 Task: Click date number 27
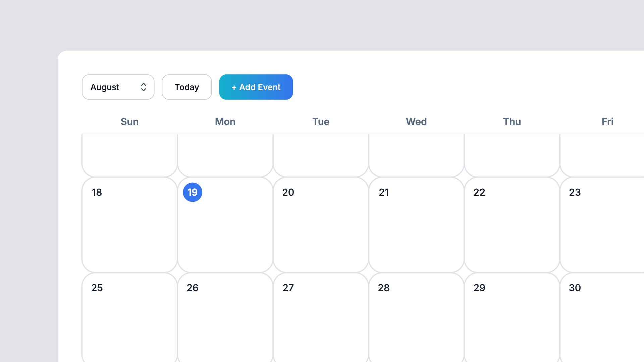(x=288, y=288)
